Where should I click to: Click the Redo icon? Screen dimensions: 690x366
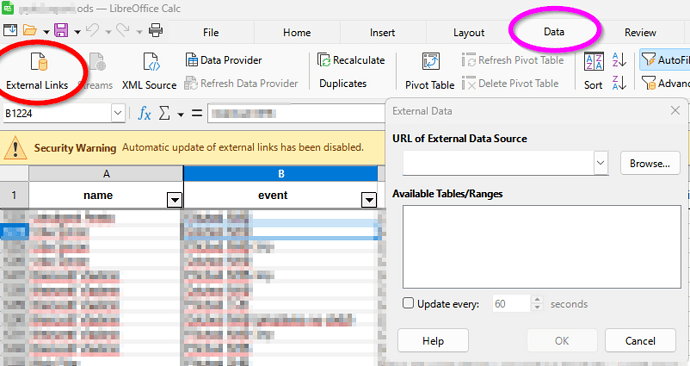[123, 30]
